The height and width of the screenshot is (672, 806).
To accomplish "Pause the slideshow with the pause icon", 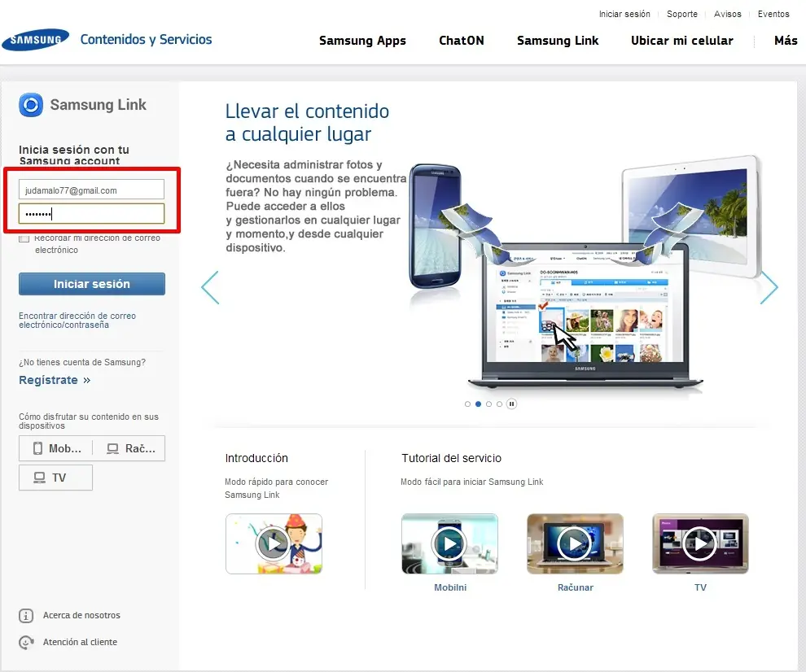I will click(x=511, y=404).
